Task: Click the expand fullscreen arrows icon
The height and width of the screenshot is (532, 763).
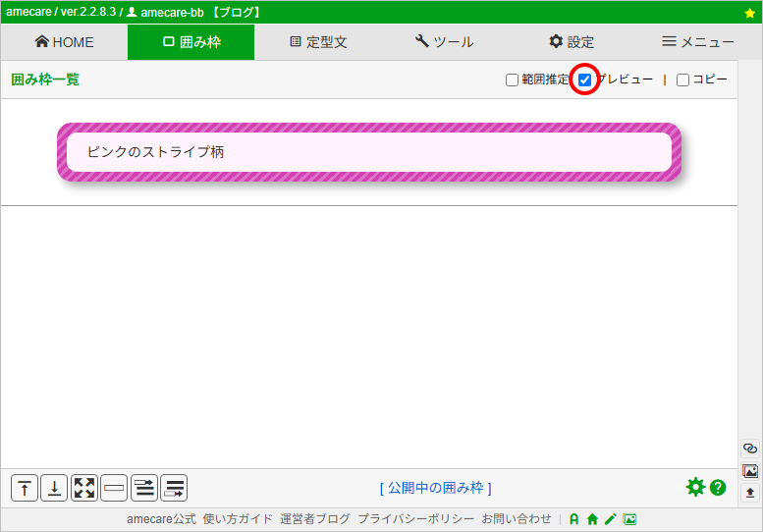Action: pos(84,488)
